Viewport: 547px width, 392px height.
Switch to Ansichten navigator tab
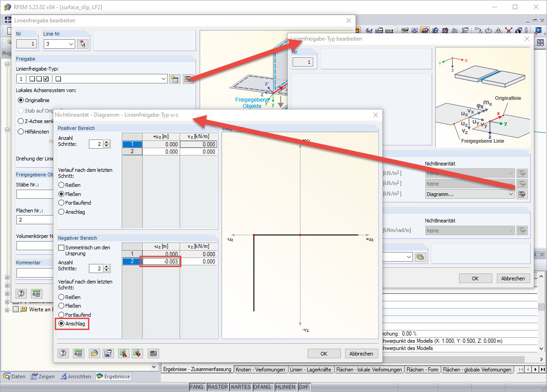[x=76, y=377]
